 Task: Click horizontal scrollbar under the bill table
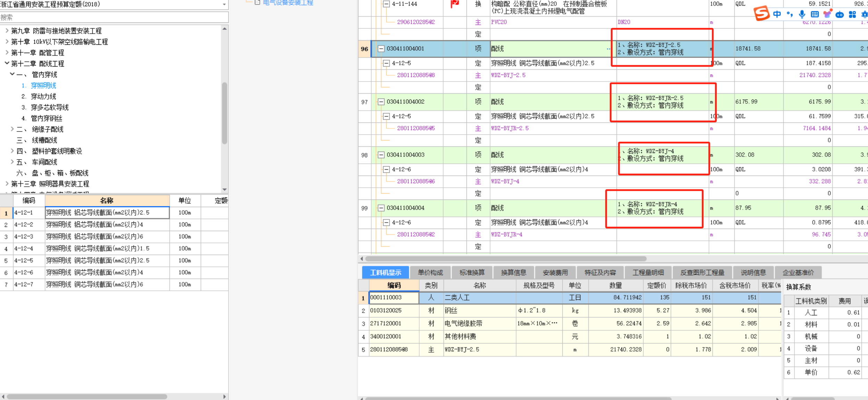pos(506,259)
